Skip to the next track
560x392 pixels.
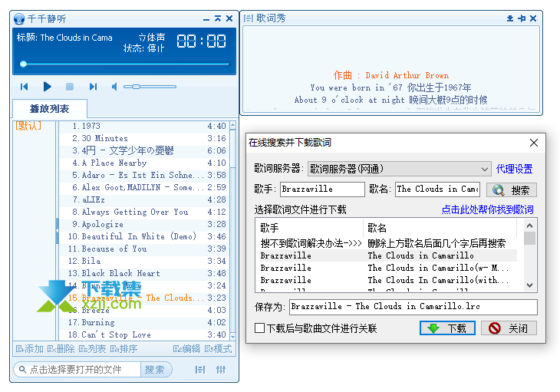(92, 87)
